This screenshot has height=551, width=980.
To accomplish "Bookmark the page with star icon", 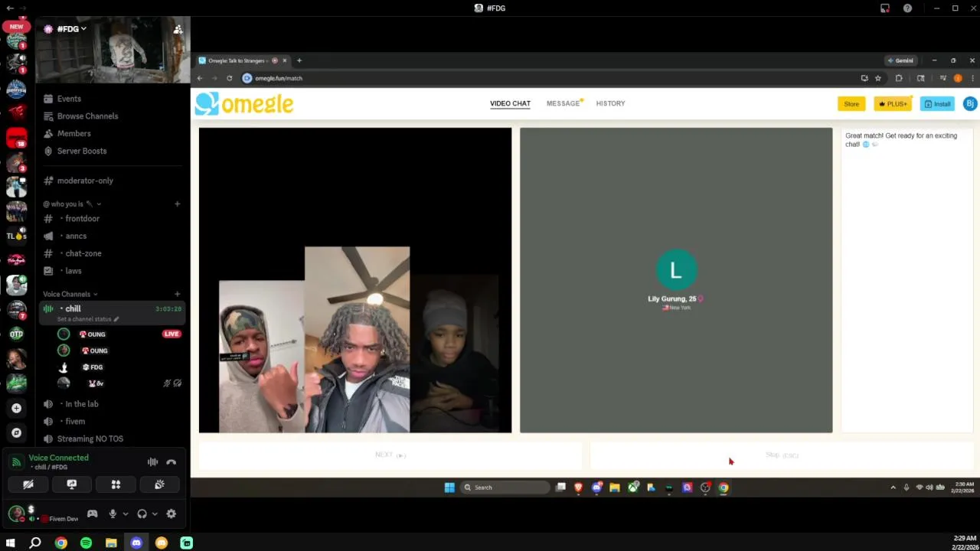I will [877, 78].
